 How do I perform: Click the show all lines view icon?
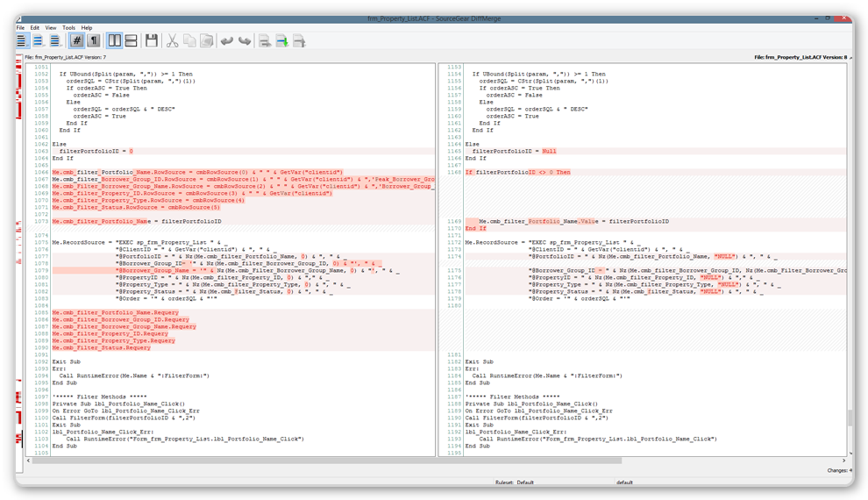(22, 40)
